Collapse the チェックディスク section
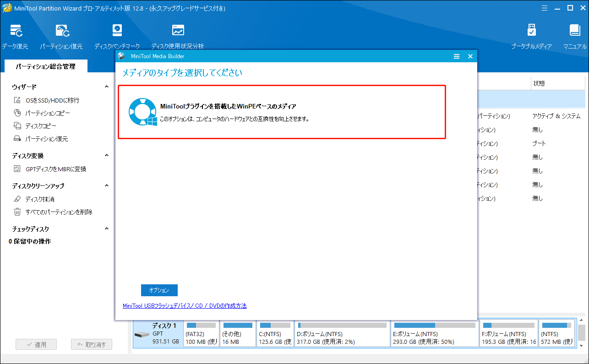 tap(107, 228)
